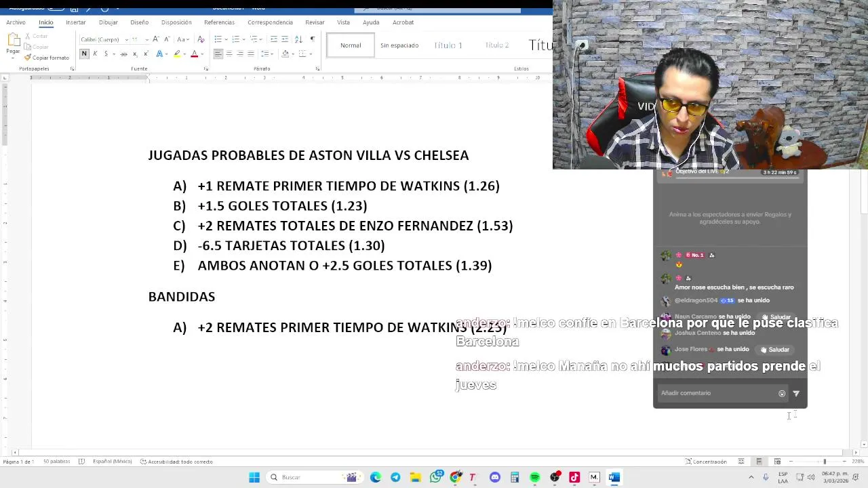The width and height of the screenshot is (868, 488).
Task: Click Copiar formato format painter
Action: click(x=47, y=58)
